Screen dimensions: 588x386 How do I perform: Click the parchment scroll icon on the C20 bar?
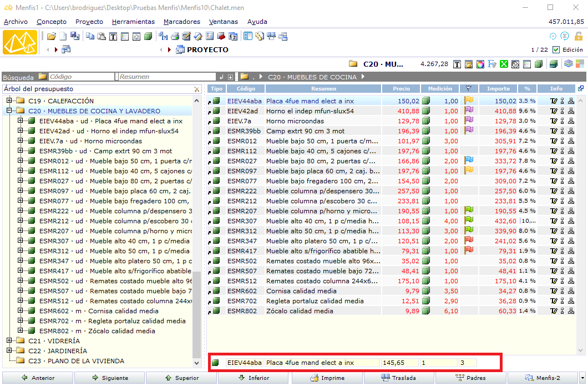pyautogui.click(x=468, y=64)
